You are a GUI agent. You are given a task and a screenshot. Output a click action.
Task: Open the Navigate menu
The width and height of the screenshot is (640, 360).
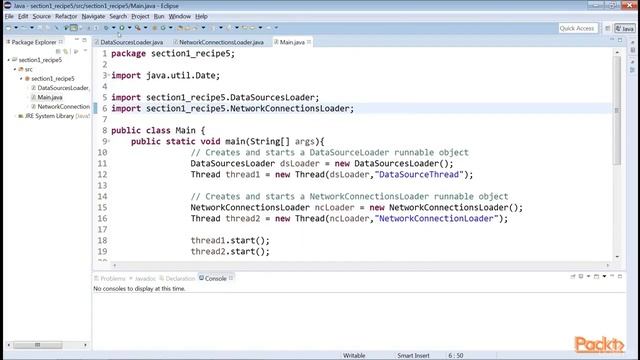pos(93,16)
